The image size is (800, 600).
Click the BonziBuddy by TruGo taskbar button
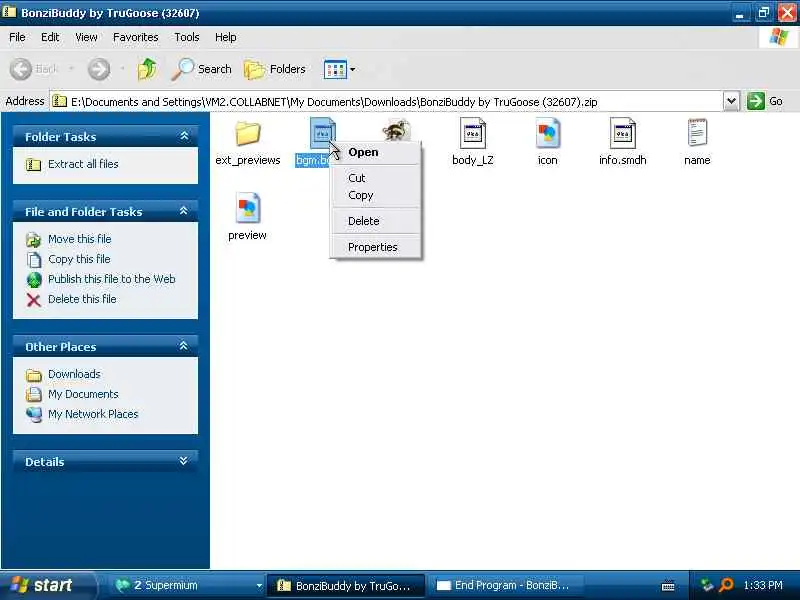(x=346, y=585)
